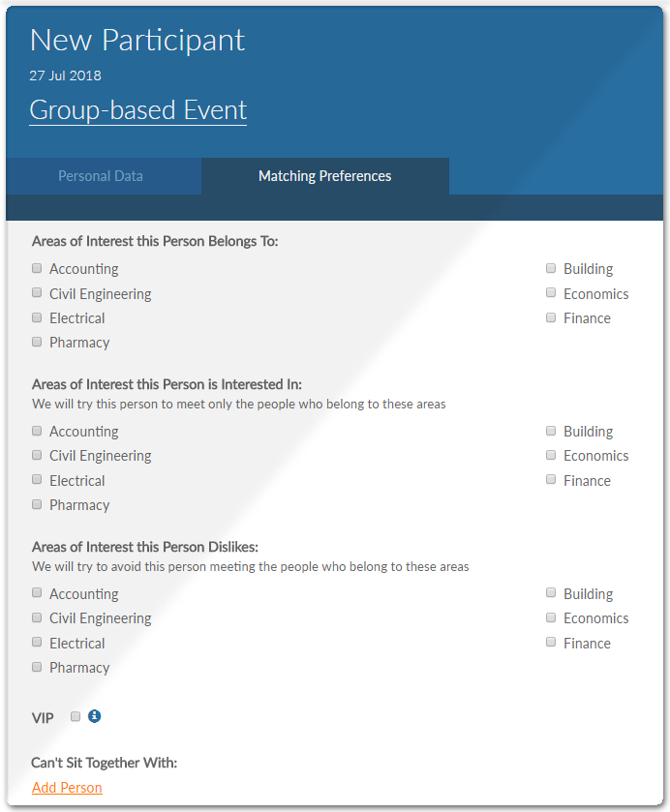670x812 pixels.
Task: Mark Building under Dislikes areas
Action: (x=551, y=592)
